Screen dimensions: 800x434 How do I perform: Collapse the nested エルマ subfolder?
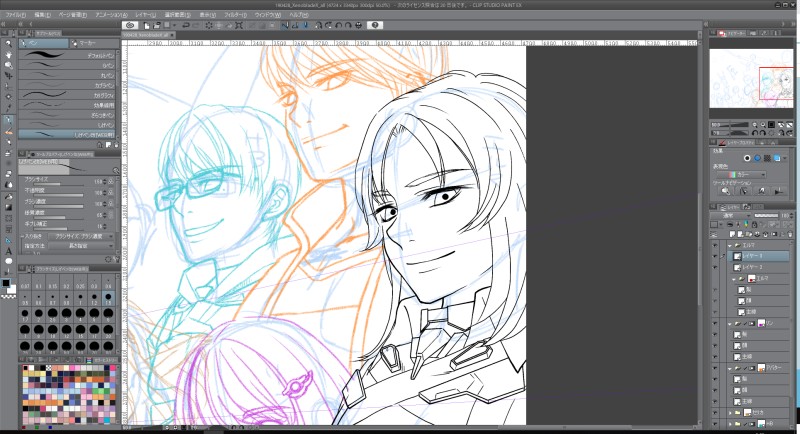[x=734, y=279]
